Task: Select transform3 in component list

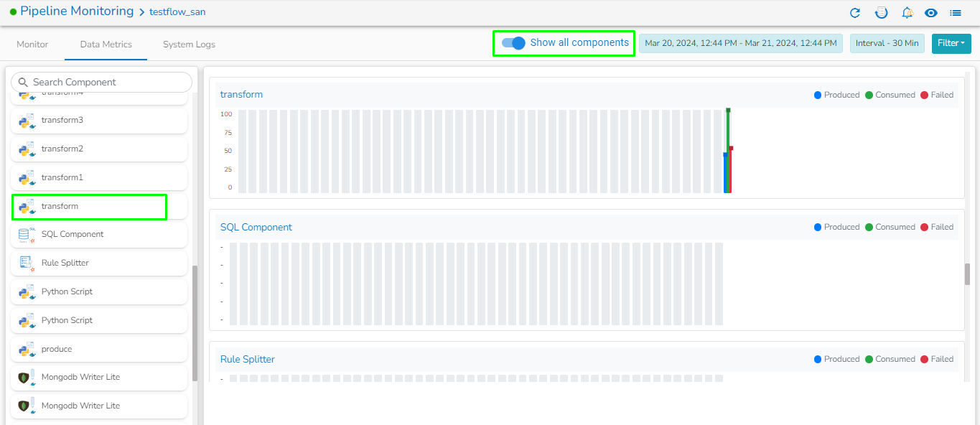Action: click(x=99, y=121)
